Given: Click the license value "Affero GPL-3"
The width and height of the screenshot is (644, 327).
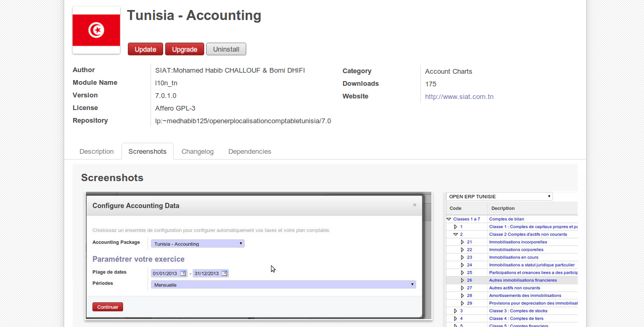Looking at the screenshot, I should pyautogui.click(x=175, y=108).
